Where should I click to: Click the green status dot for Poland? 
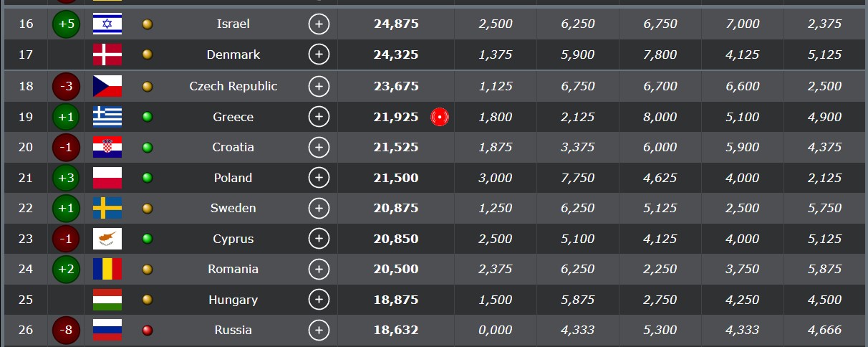(x=148, y=178)
